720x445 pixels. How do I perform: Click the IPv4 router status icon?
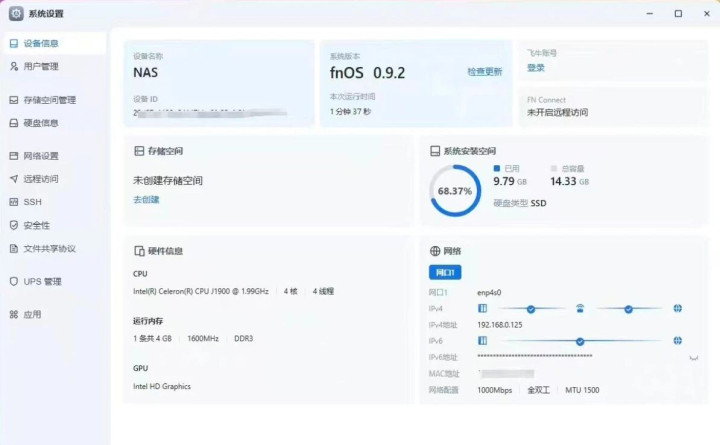click(x=580, y=309)
